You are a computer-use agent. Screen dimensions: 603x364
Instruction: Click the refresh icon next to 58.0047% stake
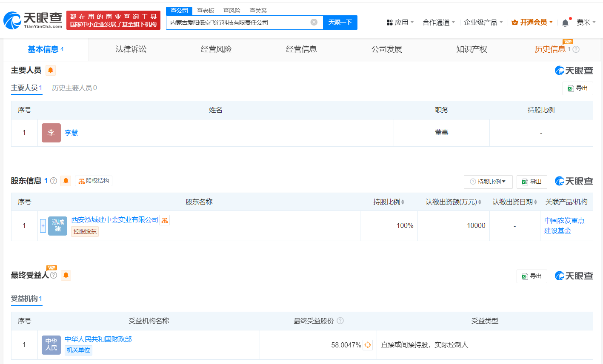368,345
